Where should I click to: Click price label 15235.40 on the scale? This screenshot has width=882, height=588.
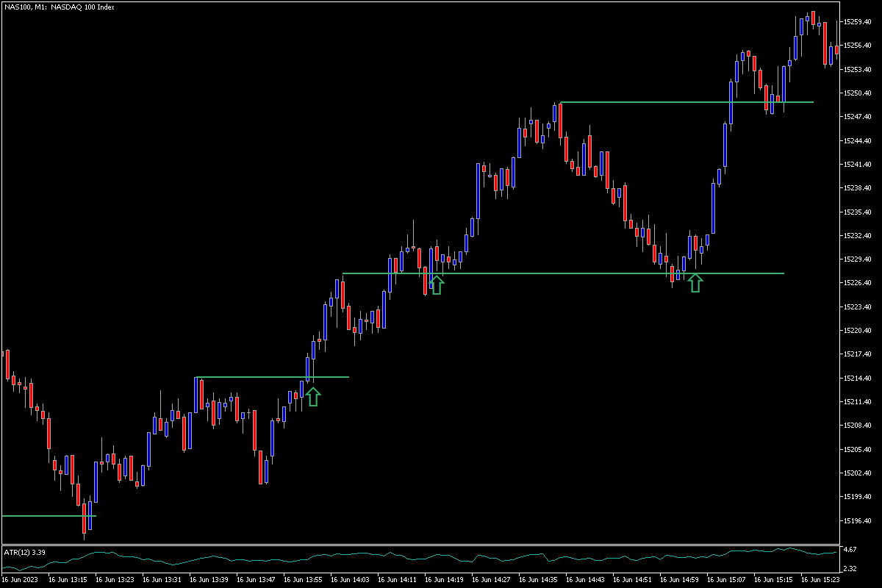click(858, 212)
